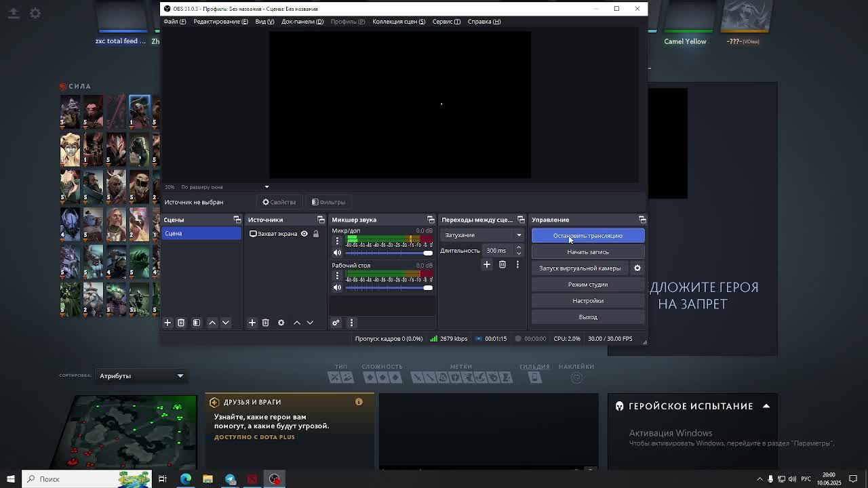Undock the Переходы между сценами panel
The image size is (868, 488).
(x=521, y=220)
